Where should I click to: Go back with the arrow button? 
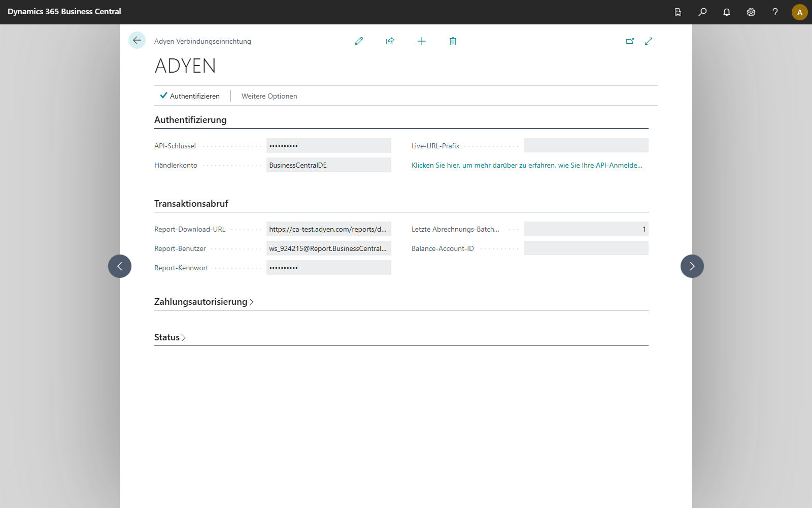(137, 40)
